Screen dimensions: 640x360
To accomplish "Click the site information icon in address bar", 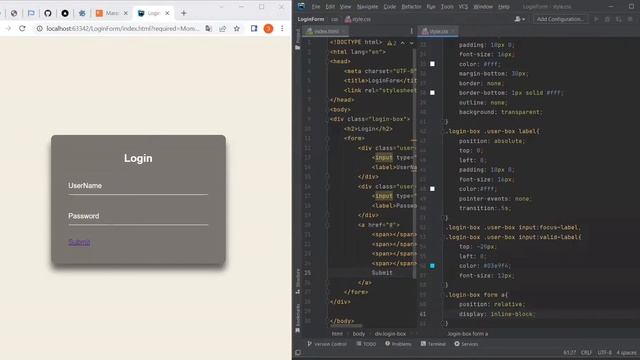I will click(x=39, y=29).
